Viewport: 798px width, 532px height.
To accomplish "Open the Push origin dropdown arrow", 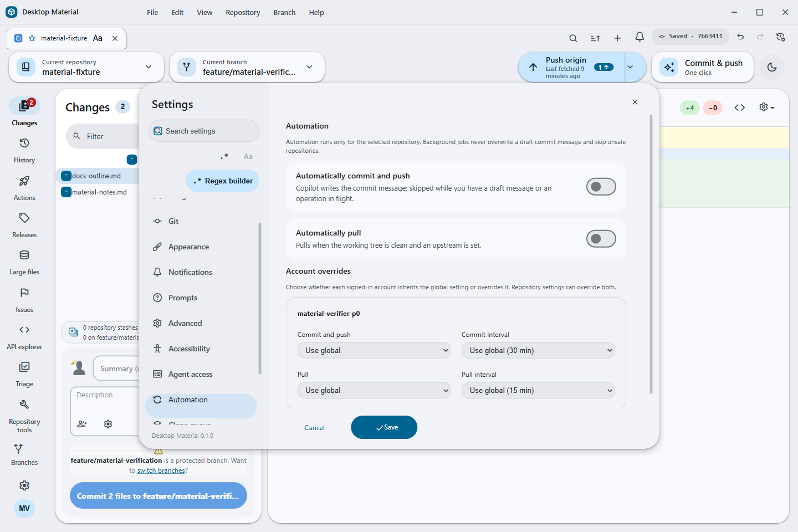I will pos(630,67).
